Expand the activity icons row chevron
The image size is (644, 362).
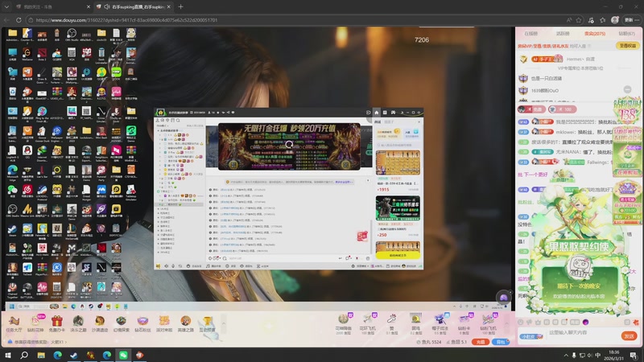224,323
